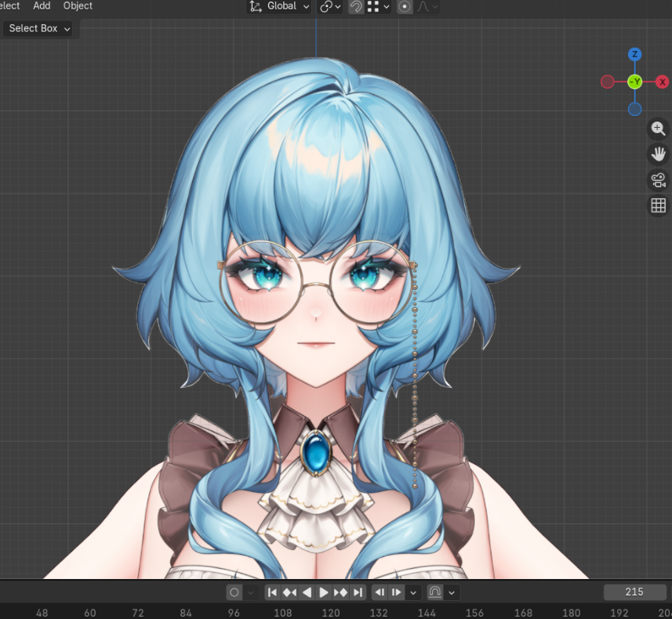
Task: Open the frame step options dropdown
Action: (x=413, y=592)
